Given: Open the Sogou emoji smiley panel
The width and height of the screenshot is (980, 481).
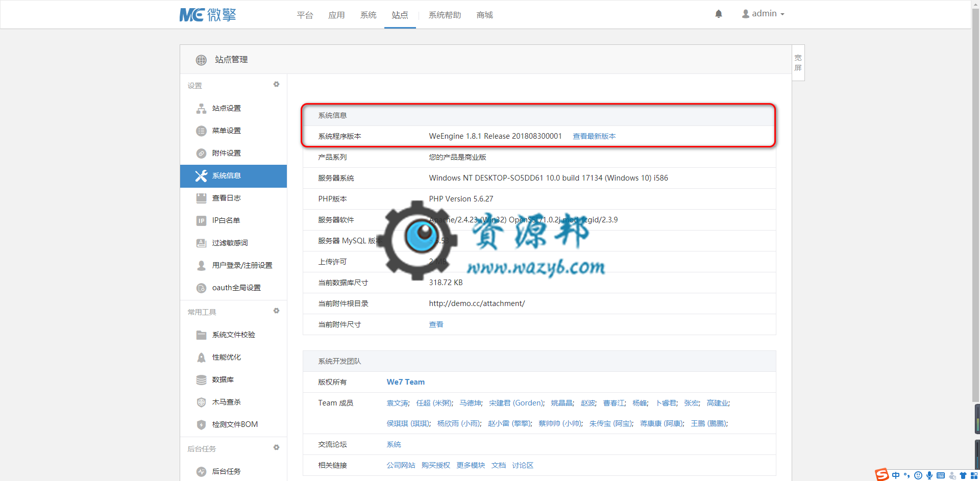Looking at the screenshot, I should click(x=918, y=475).
